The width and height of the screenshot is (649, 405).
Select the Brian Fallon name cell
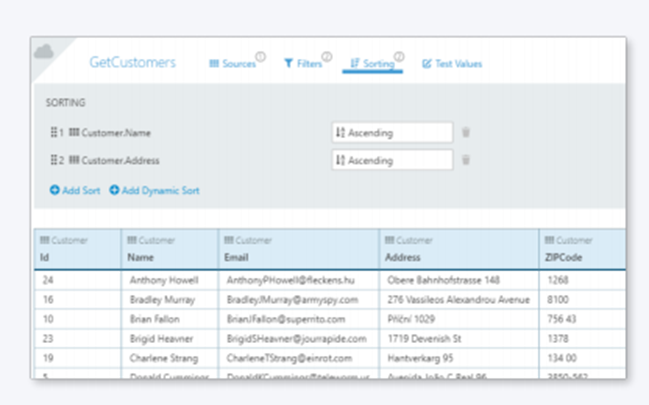[170, 319]
